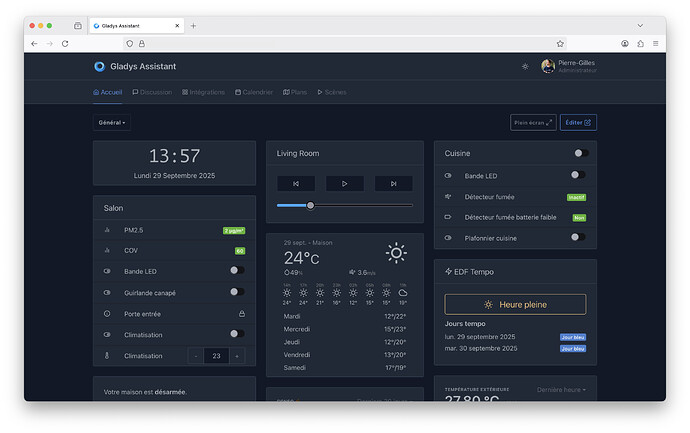Click the Plein écran button
Viewport: 690px width, 433px height.
point(532,123)
